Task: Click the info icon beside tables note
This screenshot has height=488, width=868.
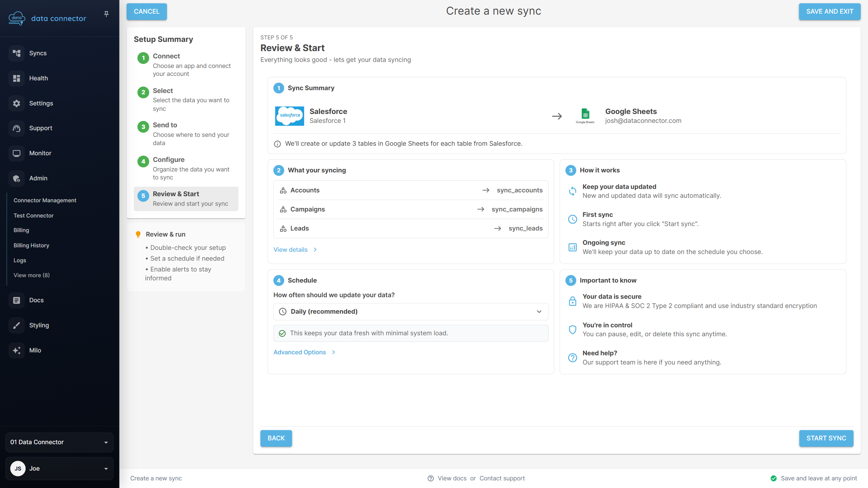Action: point(277,144)
